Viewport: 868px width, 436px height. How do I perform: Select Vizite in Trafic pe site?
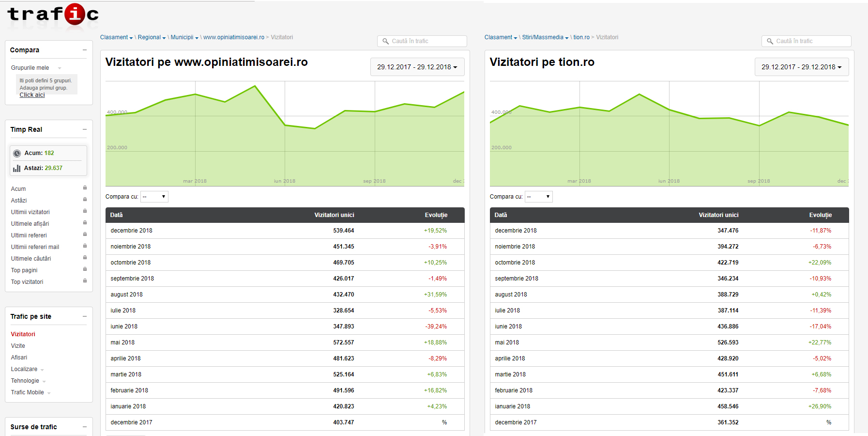18,346
